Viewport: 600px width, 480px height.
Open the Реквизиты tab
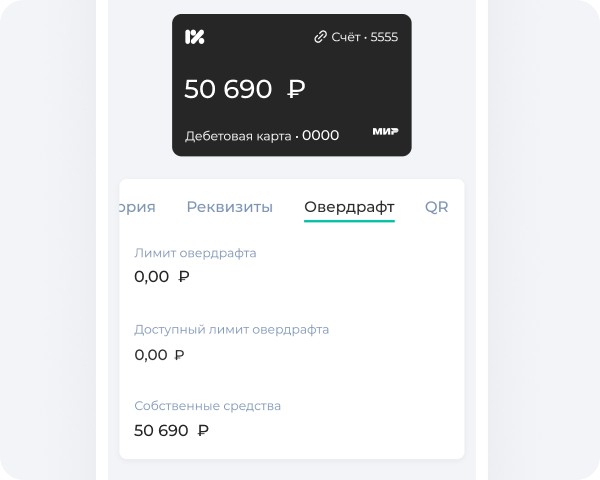[x=229, y=207]
